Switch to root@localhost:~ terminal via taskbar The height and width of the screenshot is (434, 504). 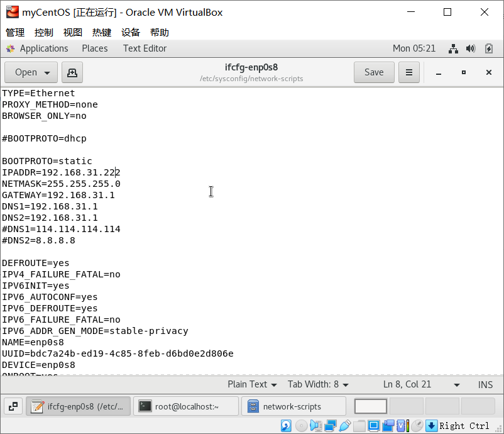pyautogui.click(x=186, y=406)
